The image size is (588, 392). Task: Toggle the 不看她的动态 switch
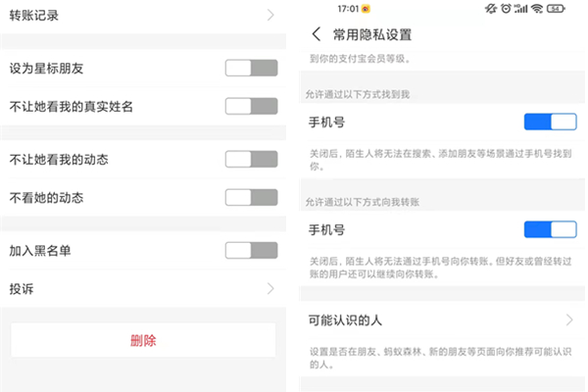point(251,197)
